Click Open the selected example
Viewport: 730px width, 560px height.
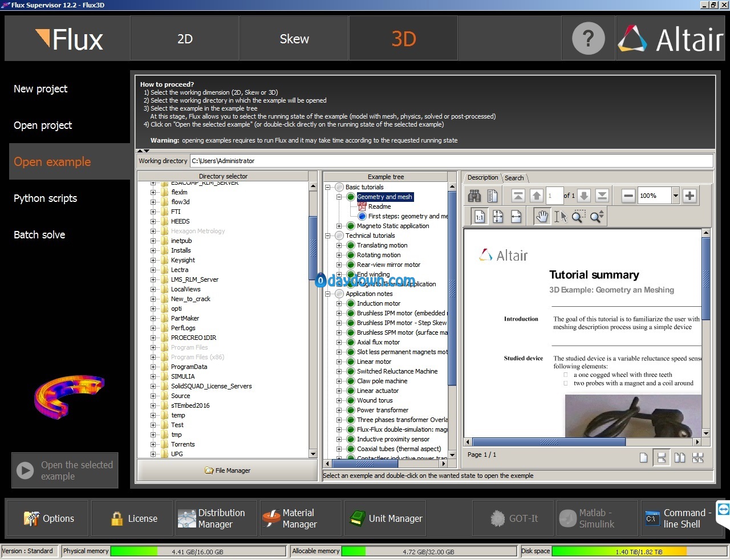pos(65,470)
